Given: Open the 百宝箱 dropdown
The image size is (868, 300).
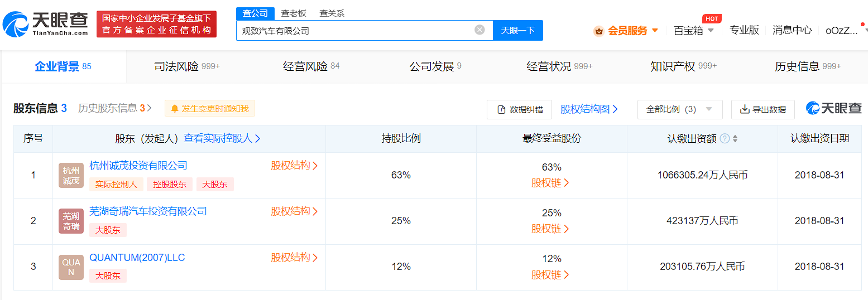Looking at the screenshot, I should (x=693, y=31).
